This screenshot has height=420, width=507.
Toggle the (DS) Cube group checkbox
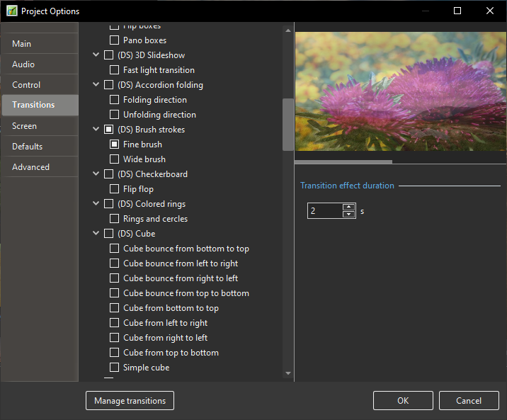click(108, 234)
